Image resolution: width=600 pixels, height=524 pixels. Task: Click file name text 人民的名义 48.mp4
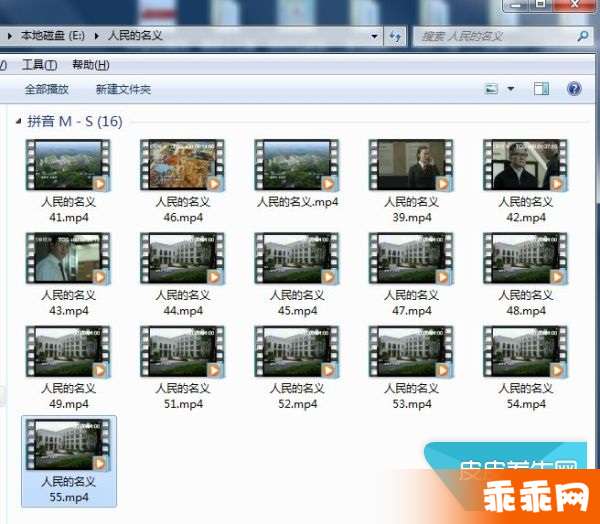pos(526,303)
